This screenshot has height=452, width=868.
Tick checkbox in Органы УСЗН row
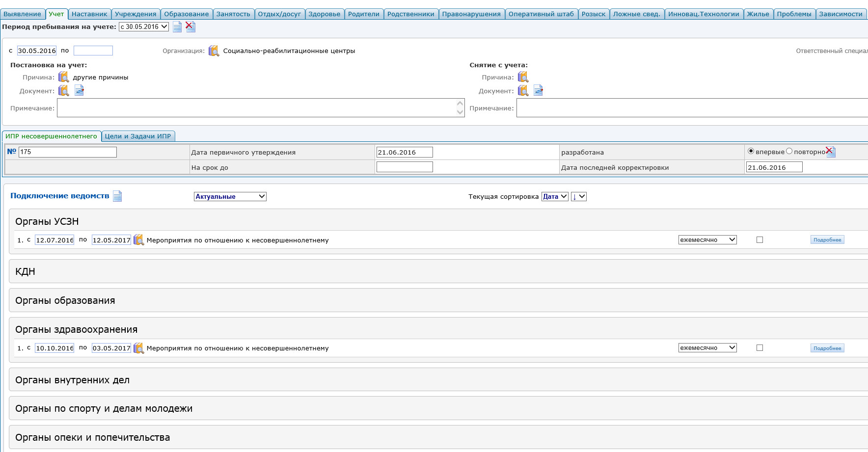[x=759, y=240]
